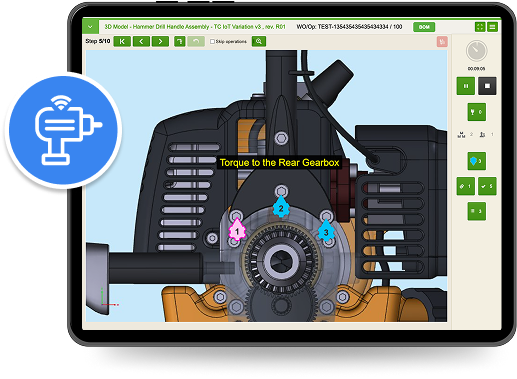This screenshot has width=517, height=379.
Task: Click the pink icon above the 3D view
Action: pos(442,42)
